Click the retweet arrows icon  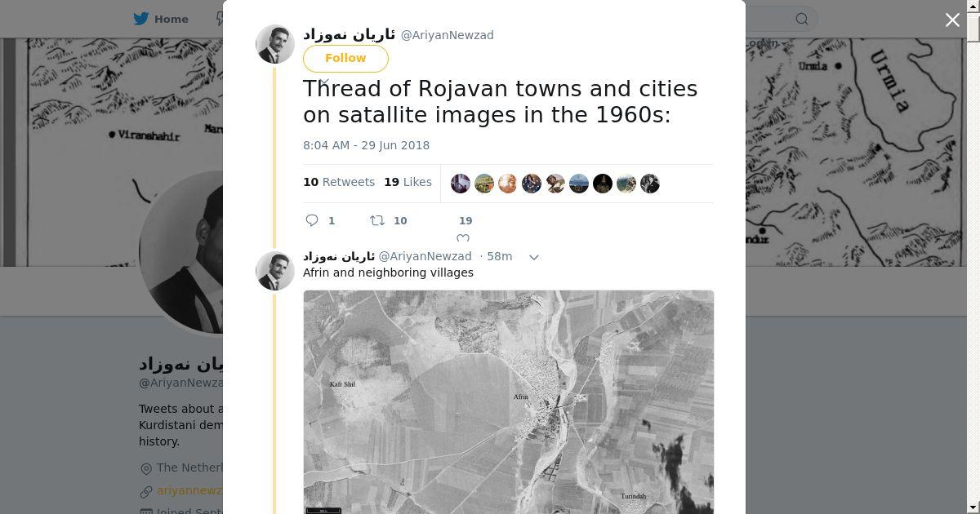tap(377, 220)
